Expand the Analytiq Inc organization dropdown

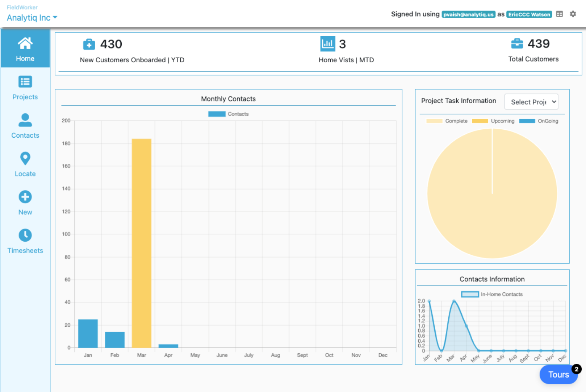[x=32, y=18]
